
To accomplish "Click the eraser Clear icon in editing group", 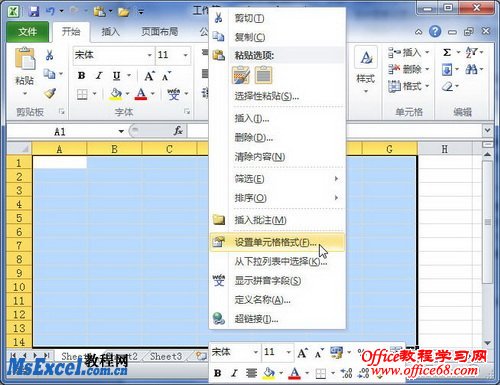I will (447, 87).
